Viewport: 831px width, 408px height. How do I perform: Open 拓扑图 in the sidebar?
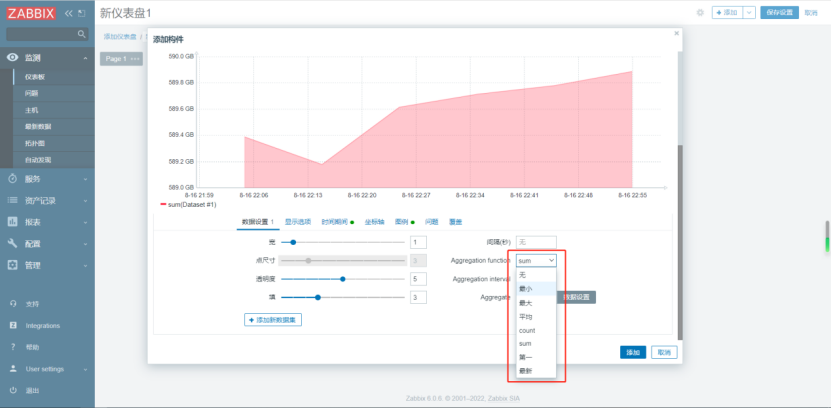tap(34, 143)
